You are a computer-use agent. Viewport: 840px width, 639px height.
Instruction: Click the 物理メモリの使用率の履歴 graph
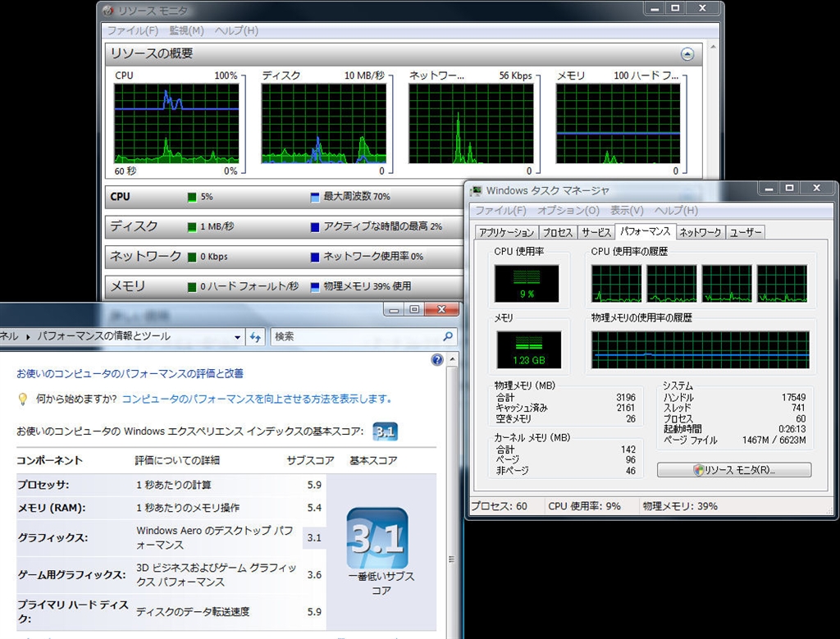tap(701, 349)
